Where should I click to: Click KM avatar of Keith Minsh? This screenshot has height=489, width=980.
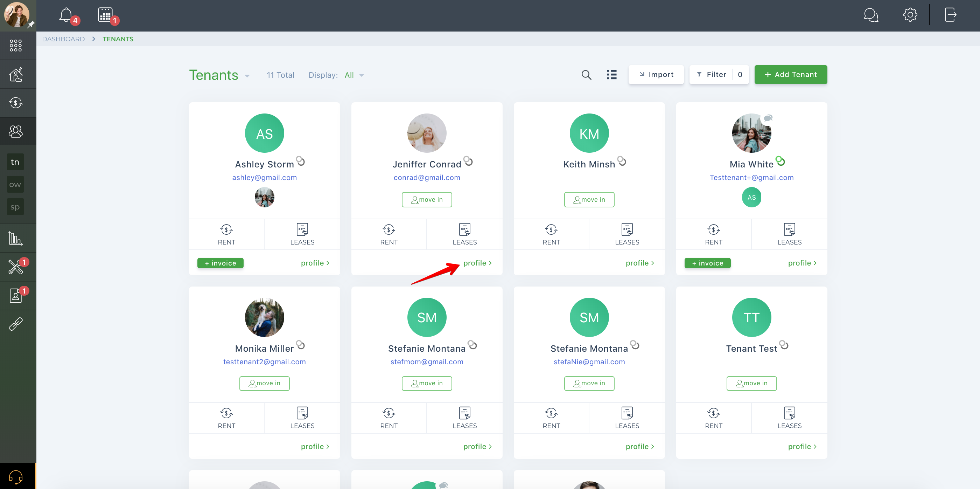point(589,133)
